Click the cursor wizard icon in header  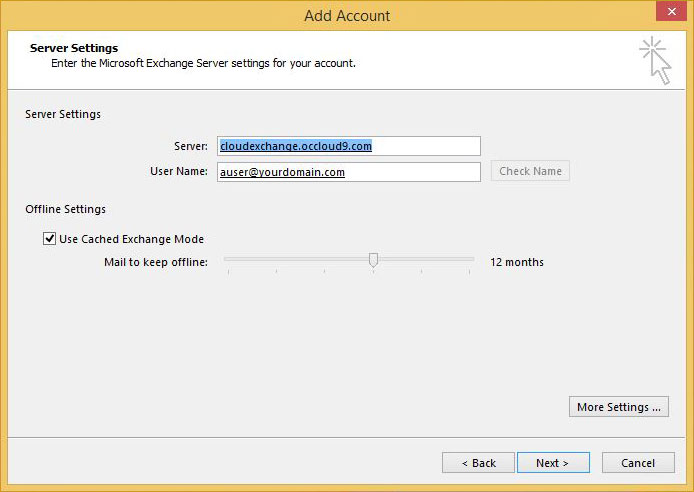pos(655,61)
